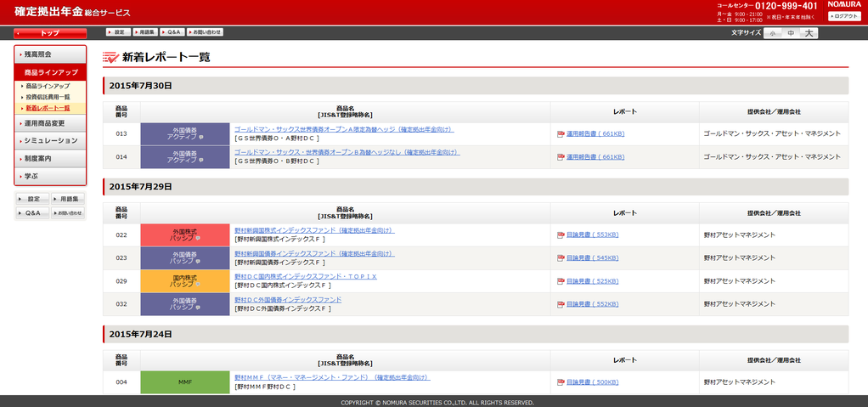The height and width of the screenshot is (407, 868).
Task: Open 野村DC国内株式インデックスファンド・TOPIX link
Action: [x=306, y=276]
